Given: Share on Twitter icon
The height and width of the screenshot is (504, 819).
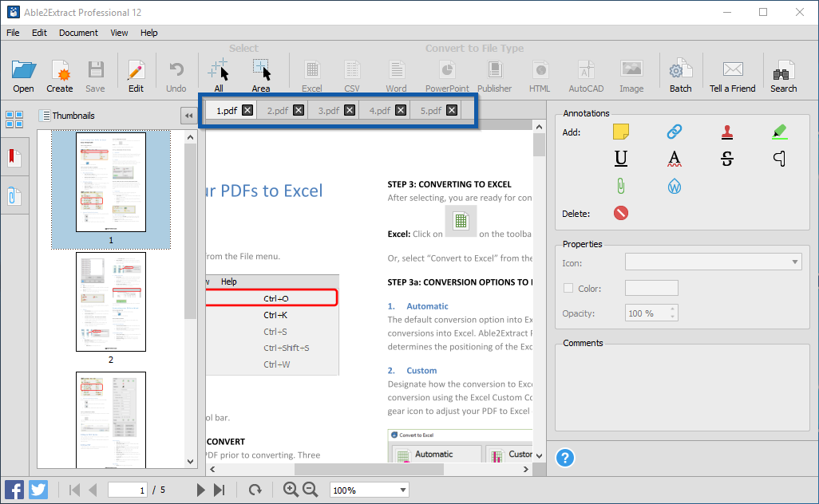Looking at the screenshot, I should [x=38, y=490].
